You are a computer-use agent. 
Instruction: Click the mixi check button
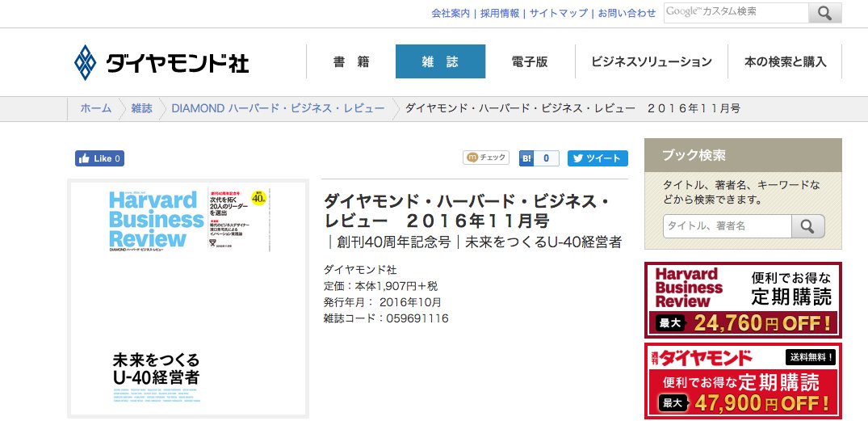[x=486, y=158]
